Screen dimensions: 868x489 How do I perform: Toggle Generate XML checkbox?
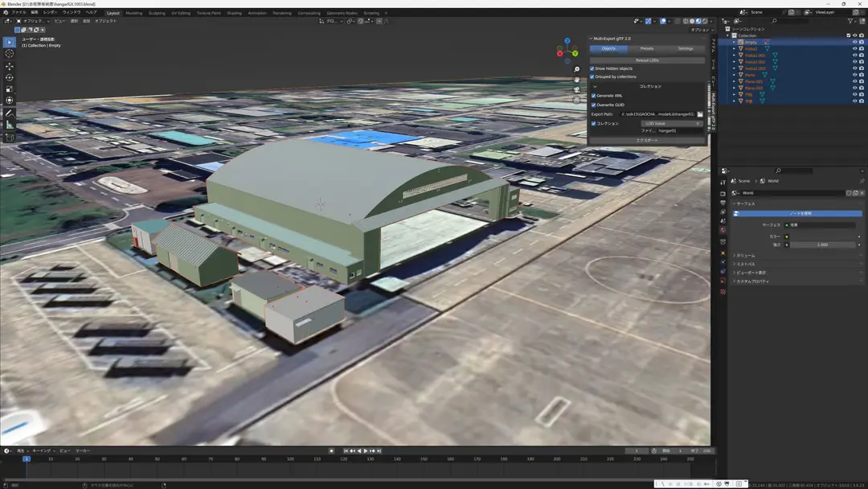coord(594,96)
